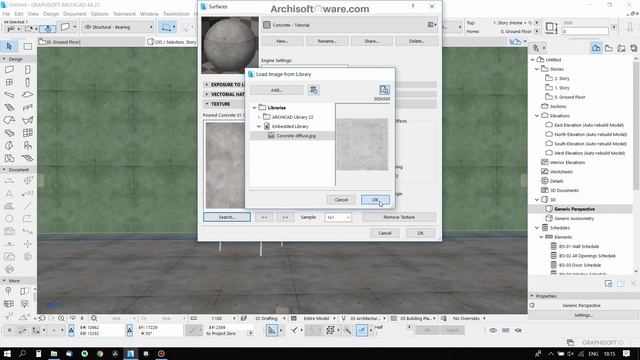Expand the EXPOSURE TO LIGHT panel
Viewport: 640px width, 360px height.
207,84
